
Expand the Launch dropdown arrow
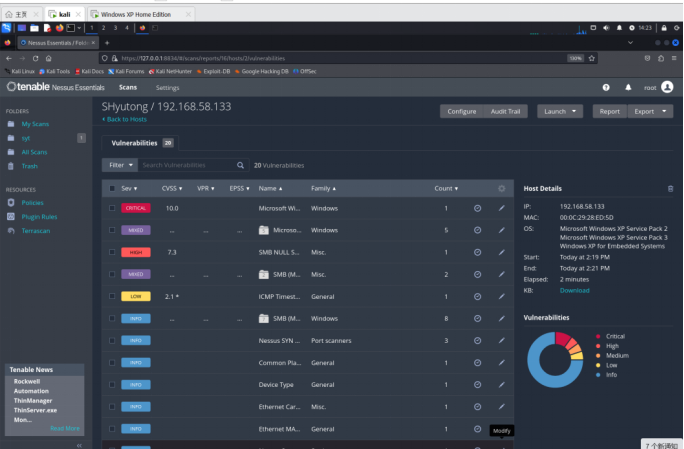(574, 111)
